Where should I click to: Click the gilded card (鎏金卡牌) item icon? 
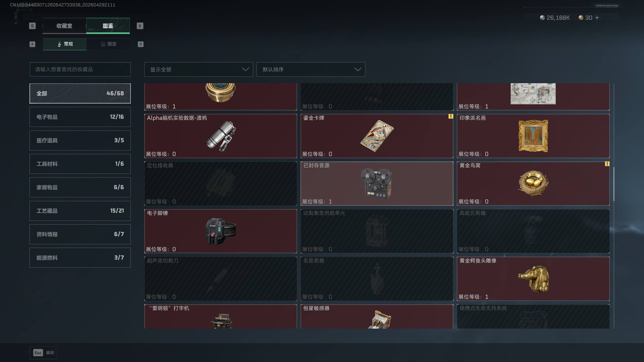pyautogui.click(x=377, y=136)
